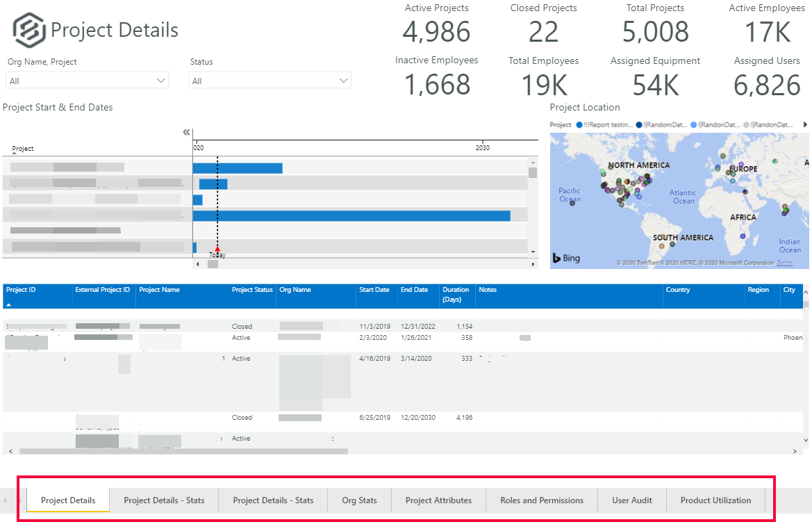Show more map legend projects arrow
Screen dimensions: 812x522
pyautogui.click(x=805, y=124)
